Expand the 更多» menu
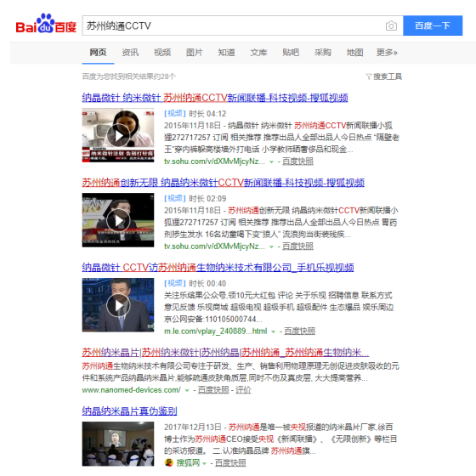The width and height of the screenshot is (476, 476). 387,53
